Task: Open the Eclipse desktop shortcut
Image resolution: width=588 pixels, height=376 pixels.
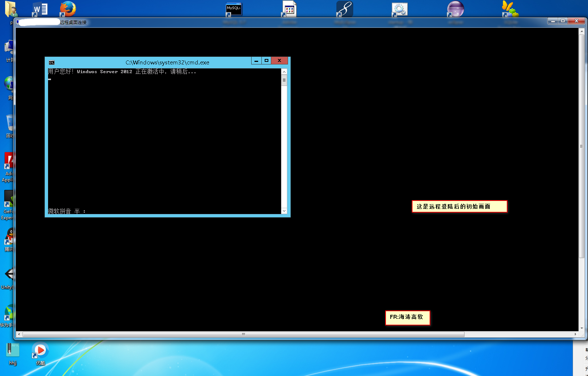Action: pyautogui.click(x=455, y=9)
